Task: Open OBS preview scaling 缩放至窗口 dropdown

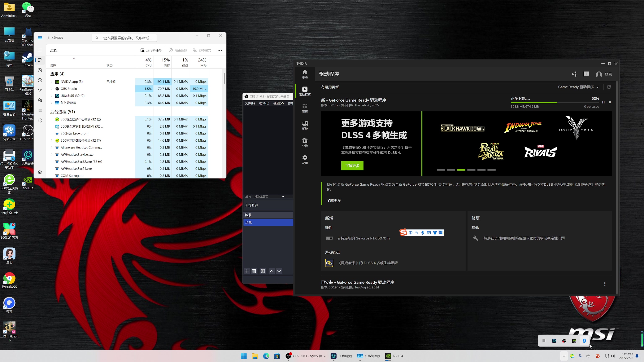Action: click(269, 196)
